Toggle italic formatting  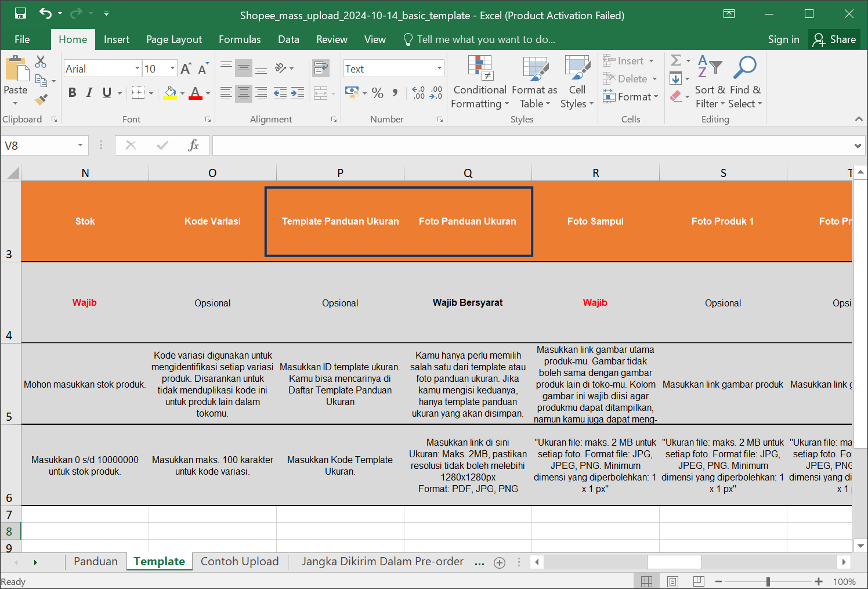pos(89,92)
